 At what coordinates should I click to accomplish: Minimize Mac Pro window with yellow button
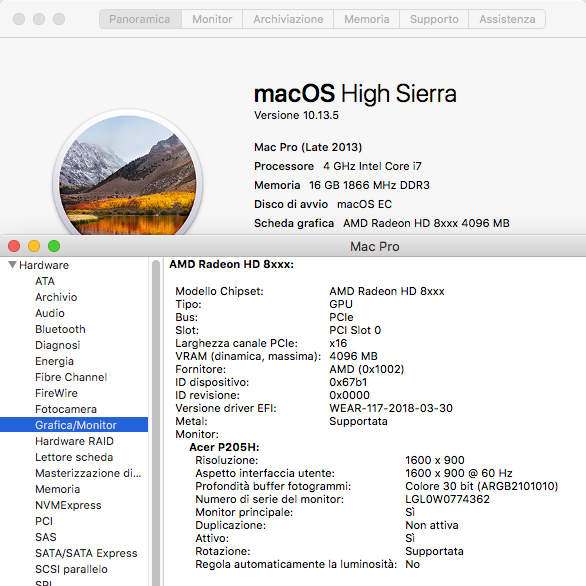tap(34, 246)
